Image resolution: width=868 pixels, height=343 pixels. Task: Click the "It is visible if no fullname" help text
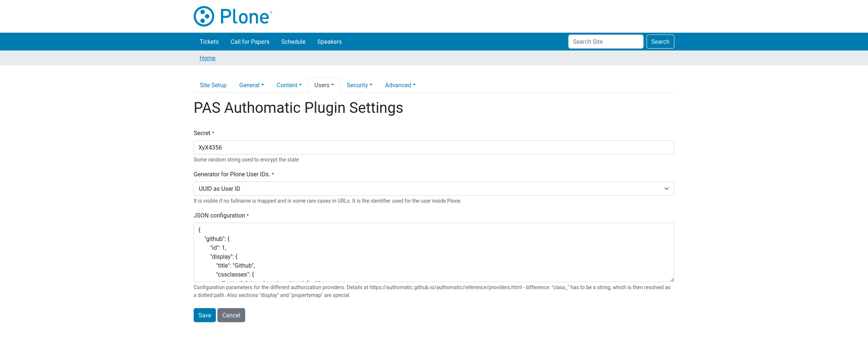tap(328, 201)
